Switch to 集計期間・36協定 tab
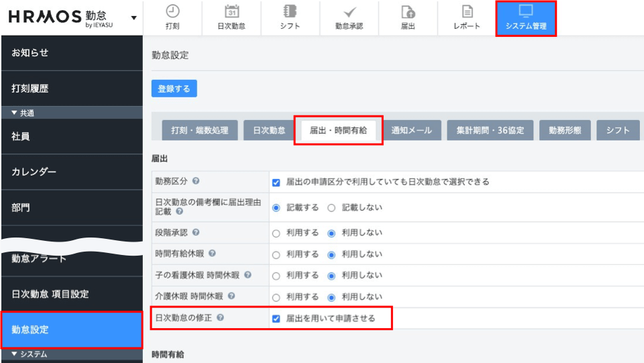This screenshot has width=644, height=363. coord(490,130)
